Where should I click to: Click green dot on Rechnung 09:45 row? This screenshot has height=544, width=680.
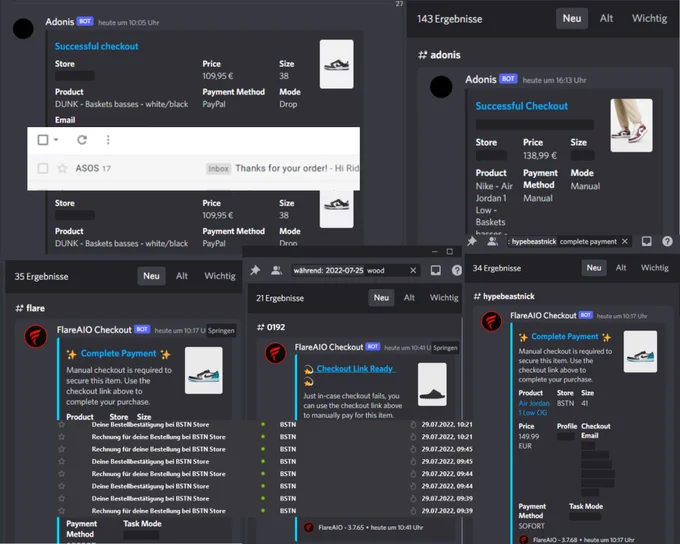[x=263, y=449]
